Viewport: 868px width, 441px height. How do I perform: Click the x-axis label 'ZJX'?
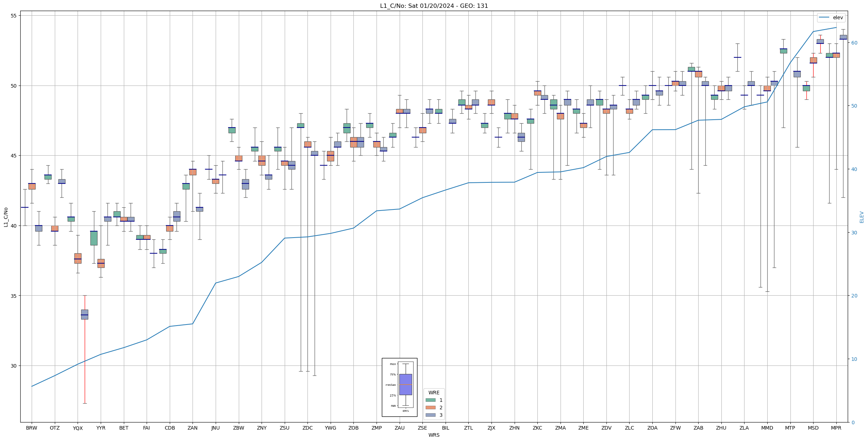coord(491,428)
